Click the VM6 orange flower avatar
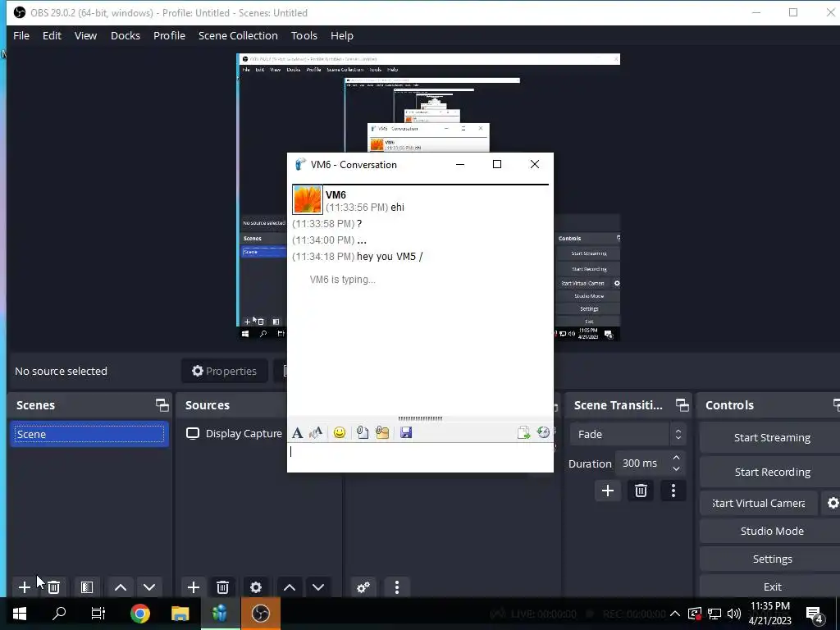840x630 pixels. [x=308, y=199]
